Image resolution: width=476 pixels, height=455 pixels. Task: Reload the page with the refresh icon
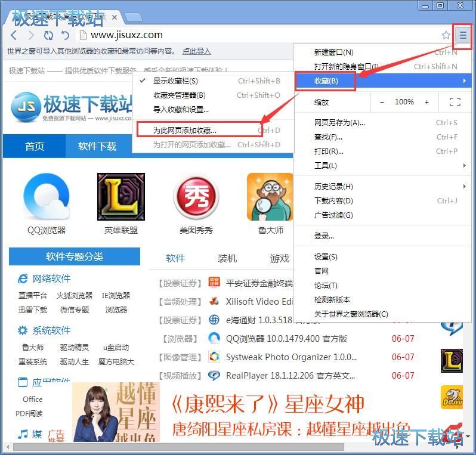click(48, 35)
